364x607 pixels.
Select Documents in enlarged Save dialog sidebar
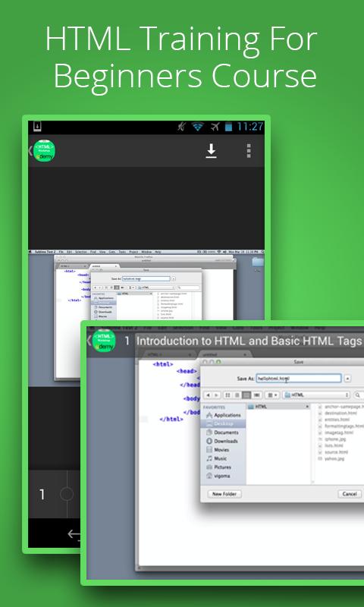coord(222,432)
